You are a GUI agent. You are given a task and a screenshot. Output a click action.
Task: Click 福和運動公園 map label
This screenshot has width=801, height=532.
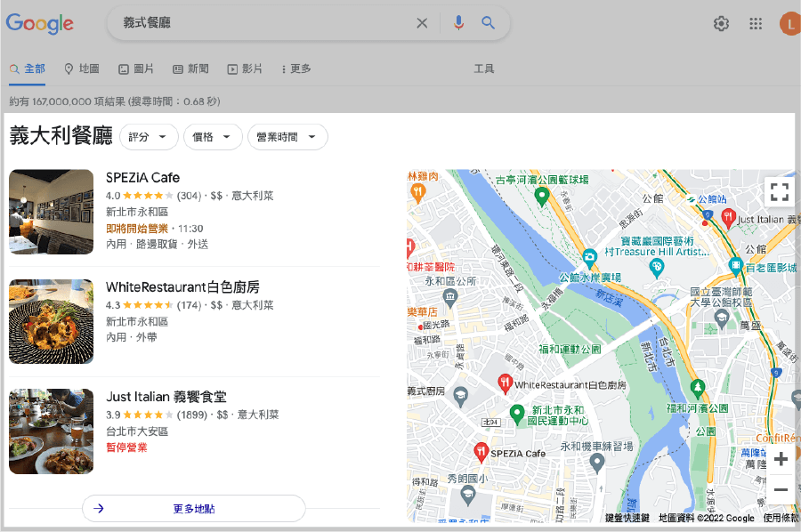coord(570,350)
